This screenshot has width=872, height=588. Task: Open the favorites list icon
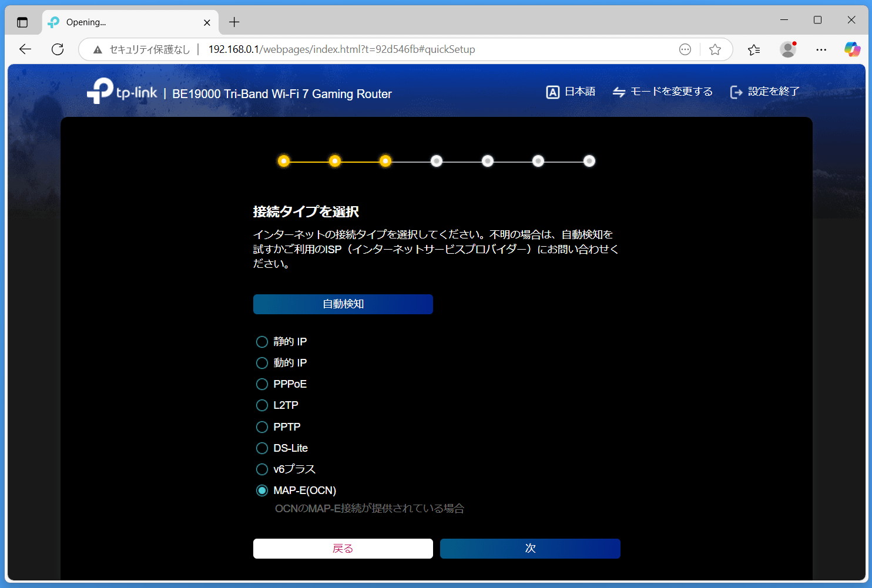(x=754, y=49)
